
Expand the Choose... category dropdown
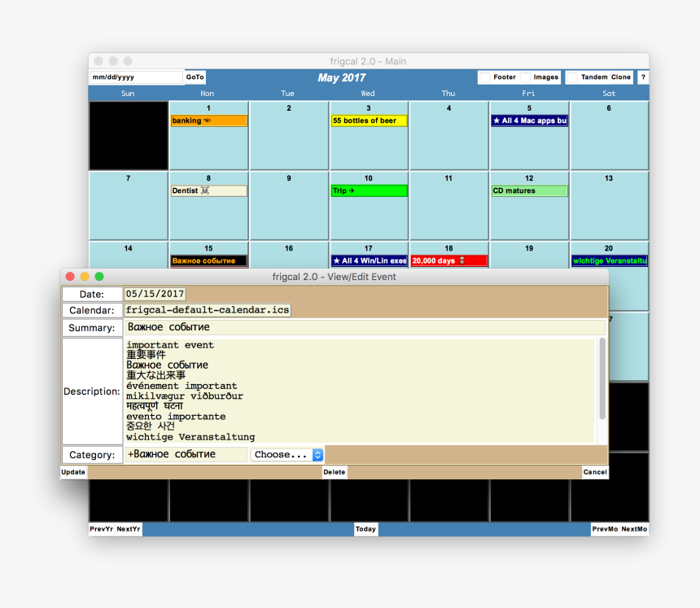tap(287, 455)
